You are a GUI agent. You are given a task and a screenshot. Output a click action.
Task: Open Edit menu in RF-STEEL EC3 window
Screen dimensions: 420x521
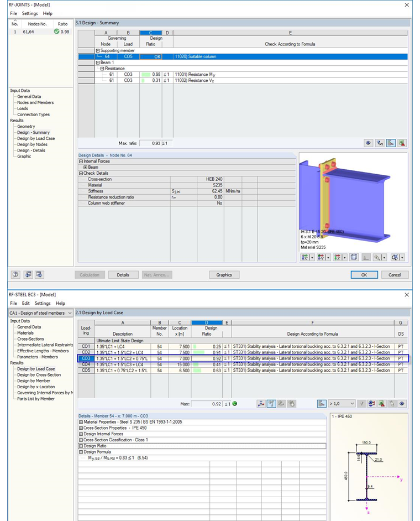tap(25, 303)
